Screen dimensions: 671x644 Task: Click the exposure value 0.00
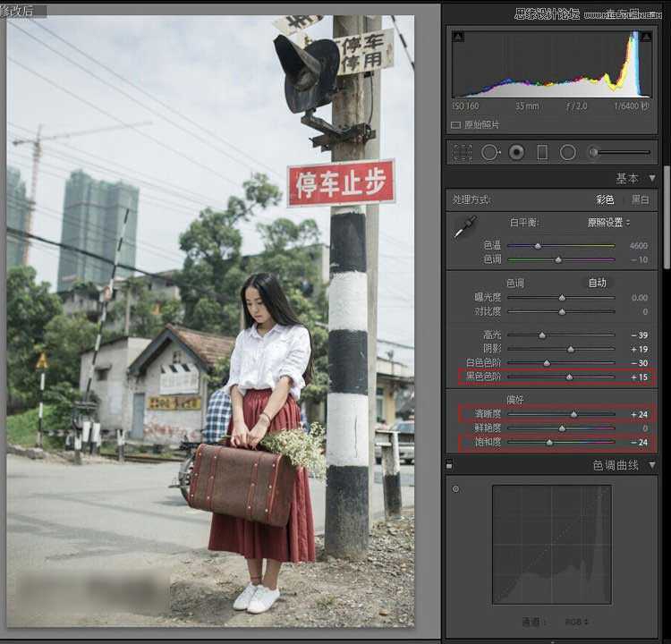[x=640, y=298]
